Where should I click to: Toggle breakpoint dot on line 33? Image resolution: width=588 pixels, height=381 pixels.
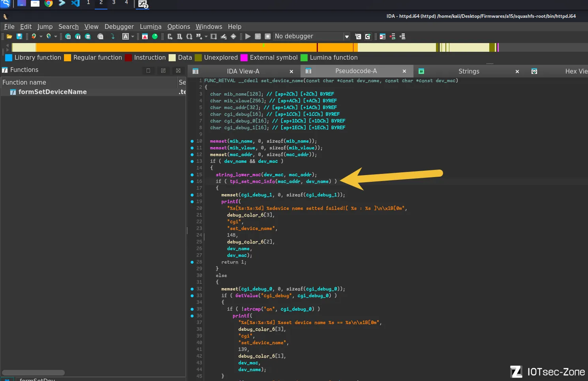tap(192, 296)
